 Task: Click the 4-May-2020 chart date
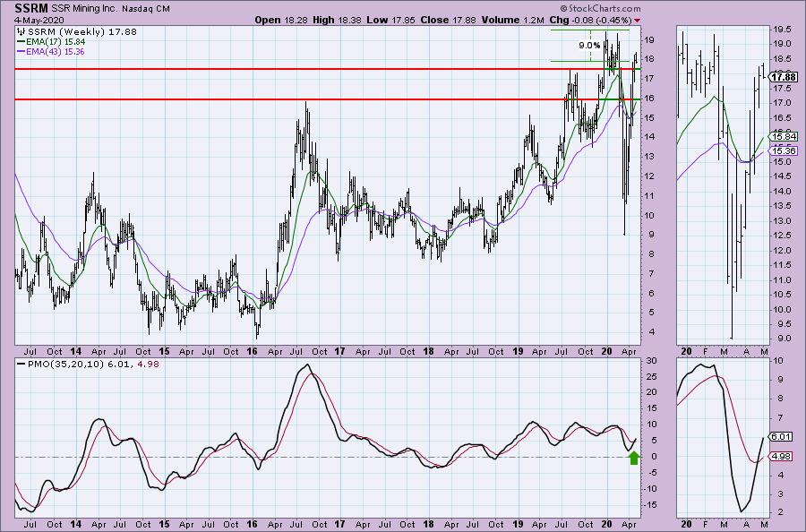pyautogui.click(x=39, y=20)
